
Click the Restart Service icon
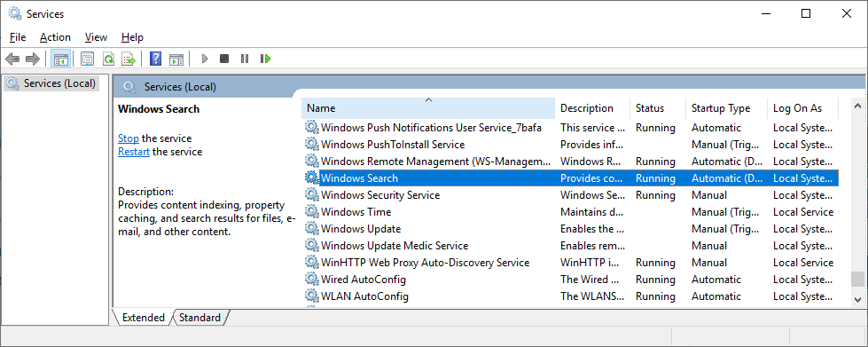point(266,59)
